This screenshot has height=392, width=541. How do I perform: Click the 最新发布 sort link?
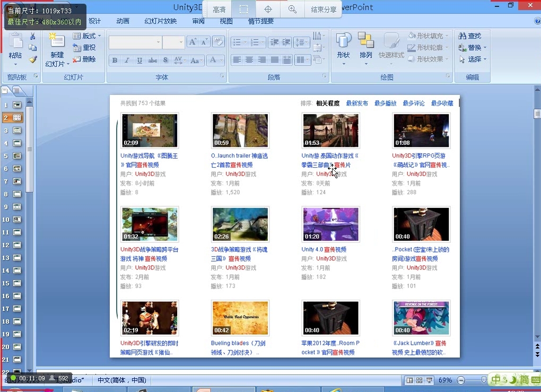coord(357,103)
